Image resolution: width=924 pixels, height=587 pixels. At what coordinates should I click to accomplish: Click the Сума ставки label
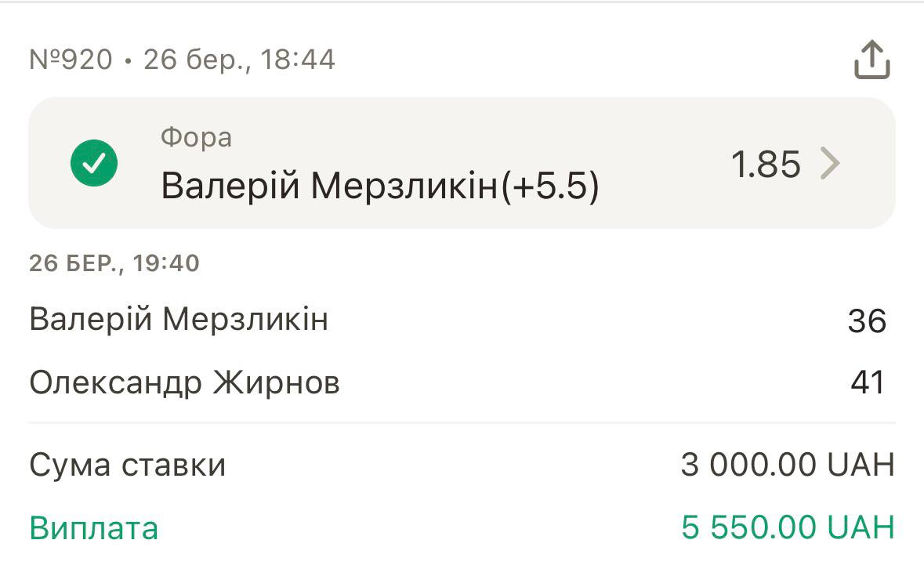128,466
